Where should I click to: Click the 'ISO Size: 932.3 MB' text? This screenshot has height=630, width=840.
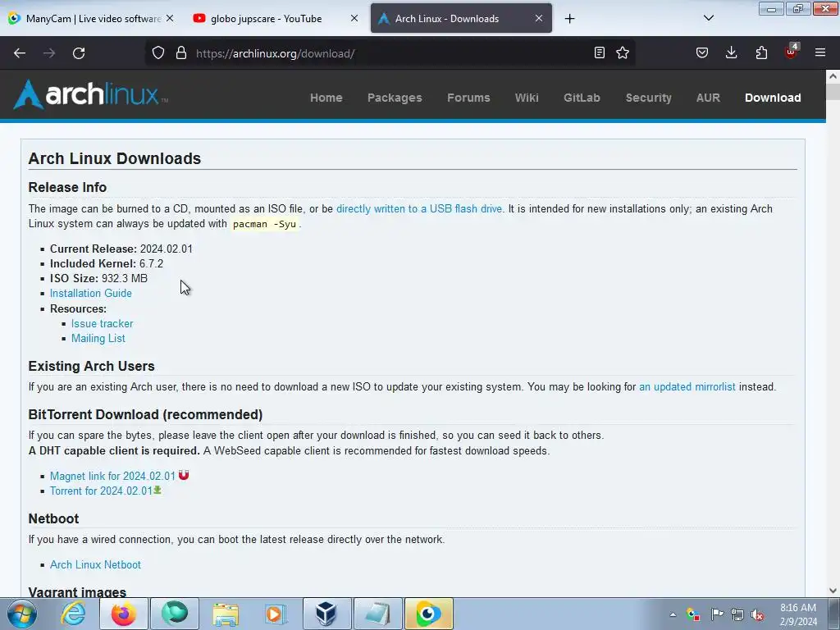tap(98, 278)
